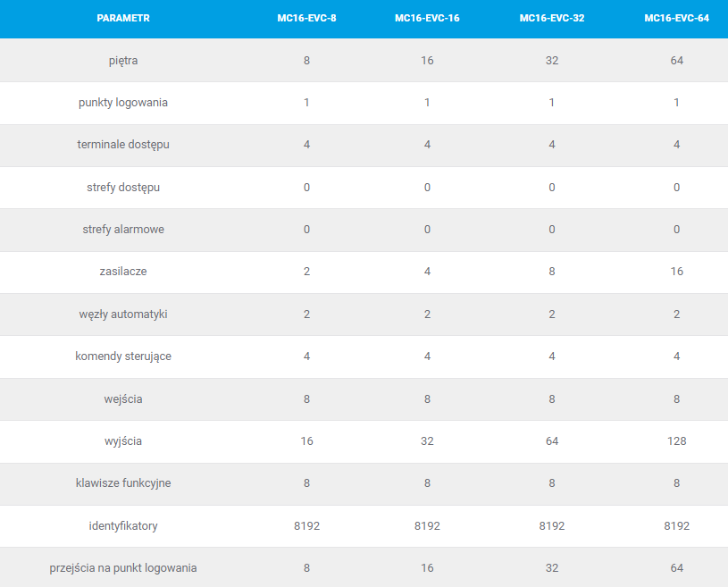Select the piętra row label
This screenshot has width=728, height=587.
pyautogui.click(x=123, y=61)
